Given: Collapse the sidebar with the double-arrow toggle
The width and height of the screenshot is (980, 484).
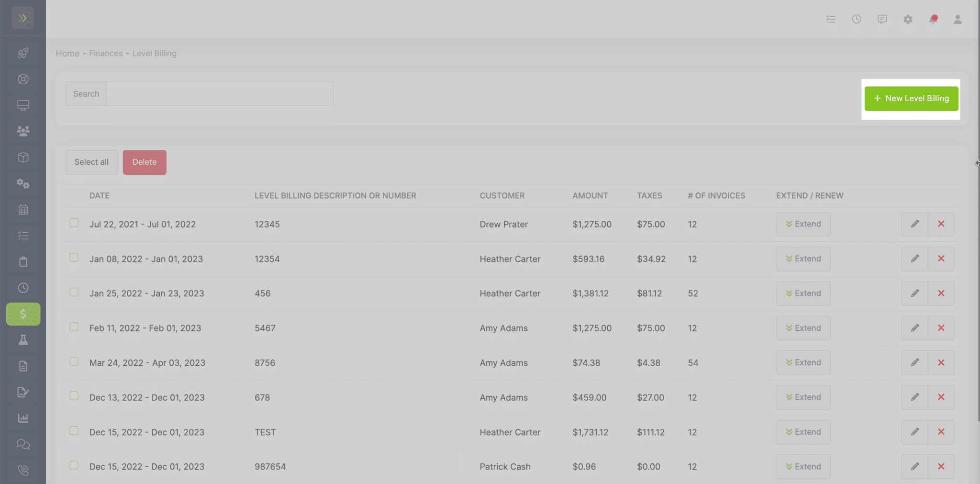Looking at the screenshot, I should 23,18.
